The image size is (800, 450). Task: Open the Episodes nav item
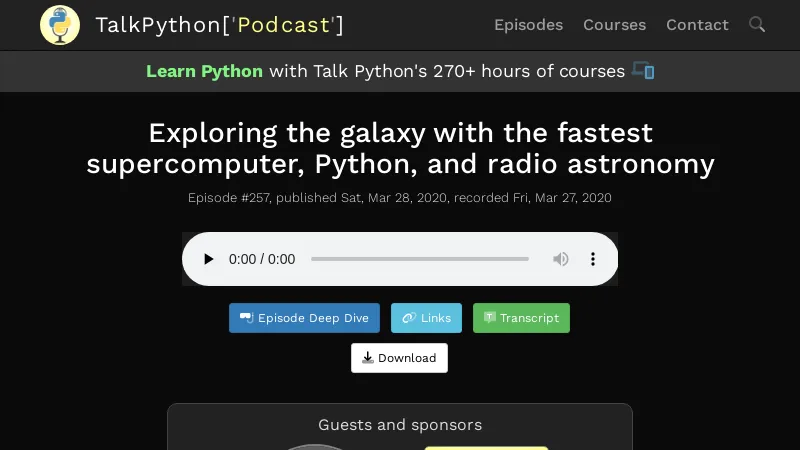pyautogui.click(x=529, y=25)
